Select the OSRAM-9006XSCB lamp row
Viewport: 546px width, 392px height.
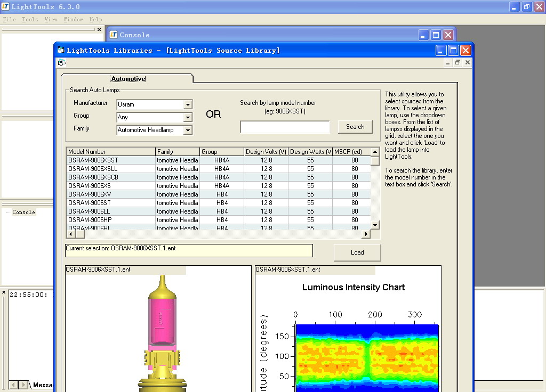[218, 177]
